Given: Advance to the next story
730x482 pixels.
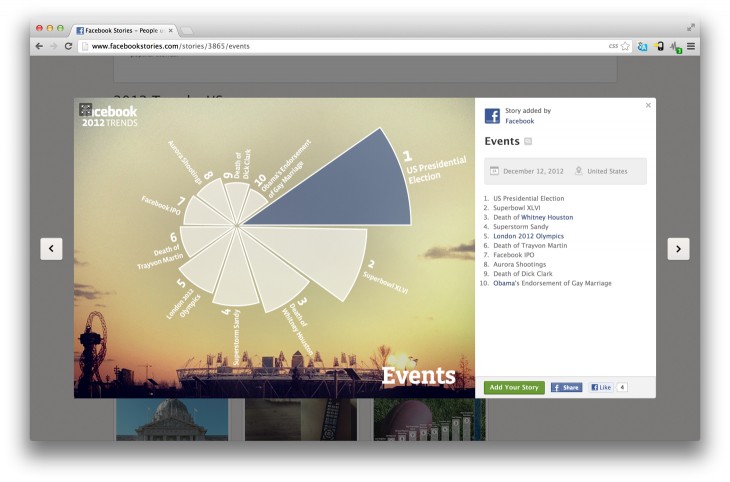Looking at the screenshot, I should pos(678,249).
